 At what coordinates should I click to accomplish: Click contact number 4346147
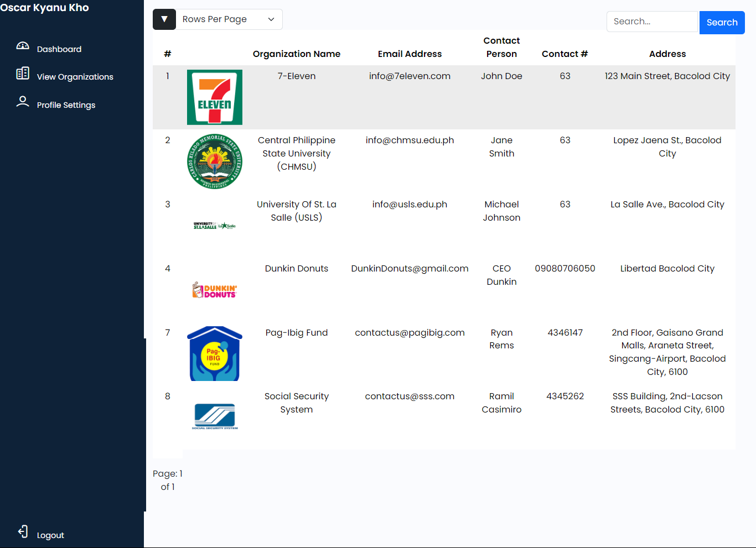(x=565, y=332)
